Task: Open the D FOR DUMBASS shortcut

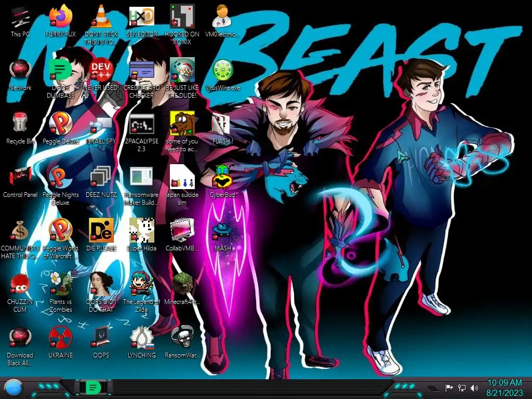Action: click(x=61, y=70)
